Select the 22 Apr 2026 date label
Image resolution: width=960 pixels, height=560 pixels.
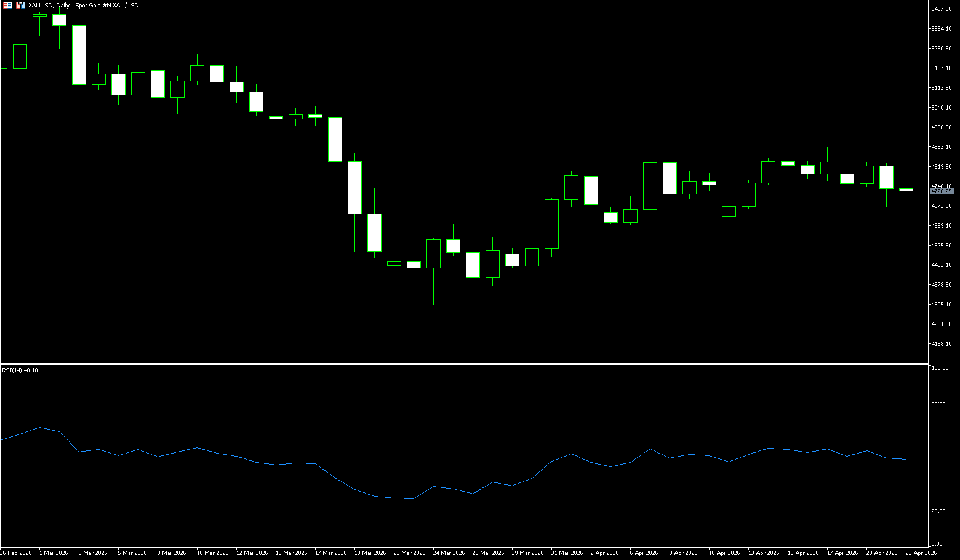(921, 553)
